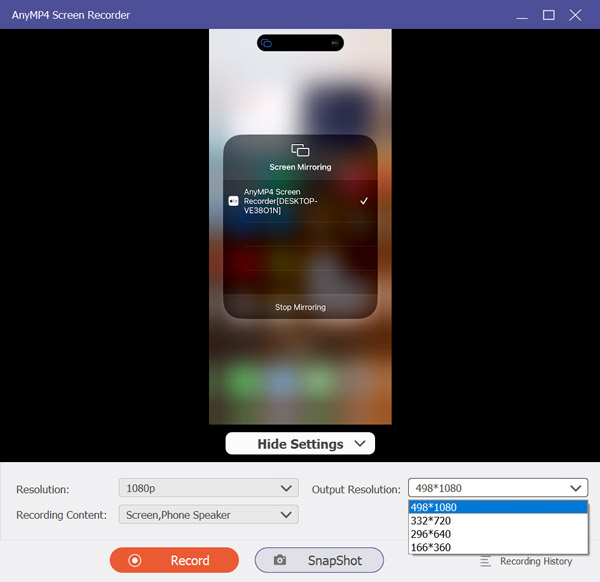Click the camera icon on SnapShot
600x582 pixels.
point(280,561)
